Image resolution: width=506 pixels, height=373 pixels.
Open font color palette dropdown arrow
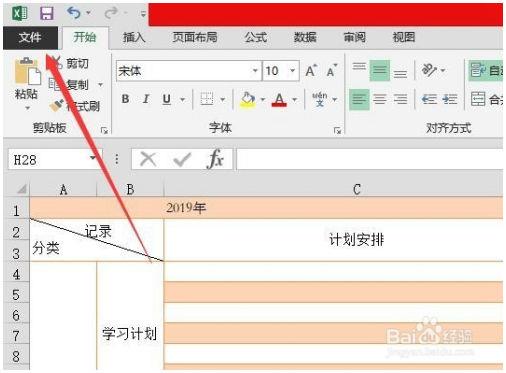(x=295, y=99)
